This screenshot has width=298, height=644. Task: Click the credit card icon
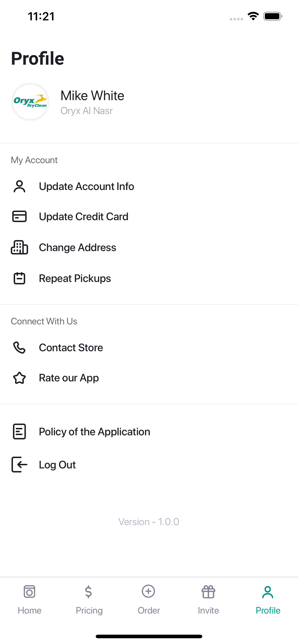(x=19, y=217)
